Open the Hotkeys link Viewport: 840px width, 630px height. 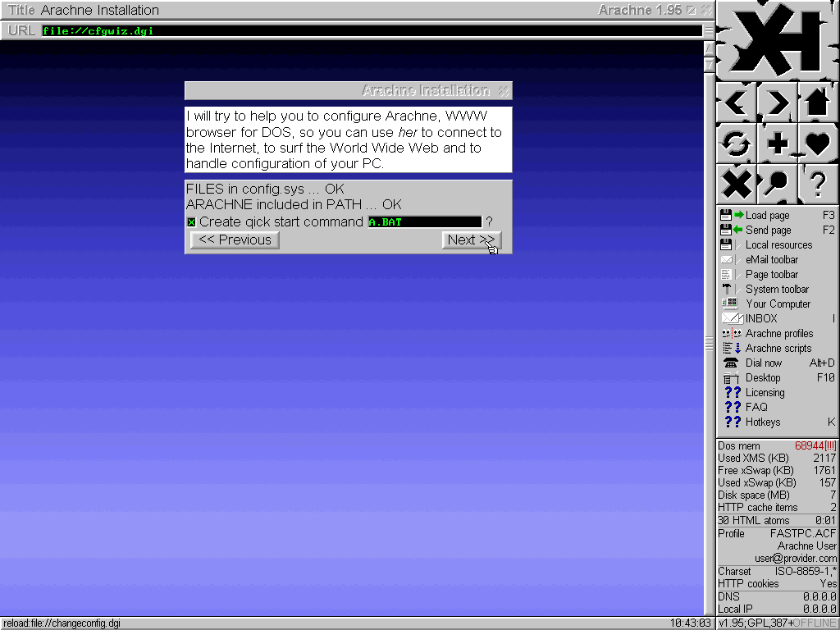(763, 422)
